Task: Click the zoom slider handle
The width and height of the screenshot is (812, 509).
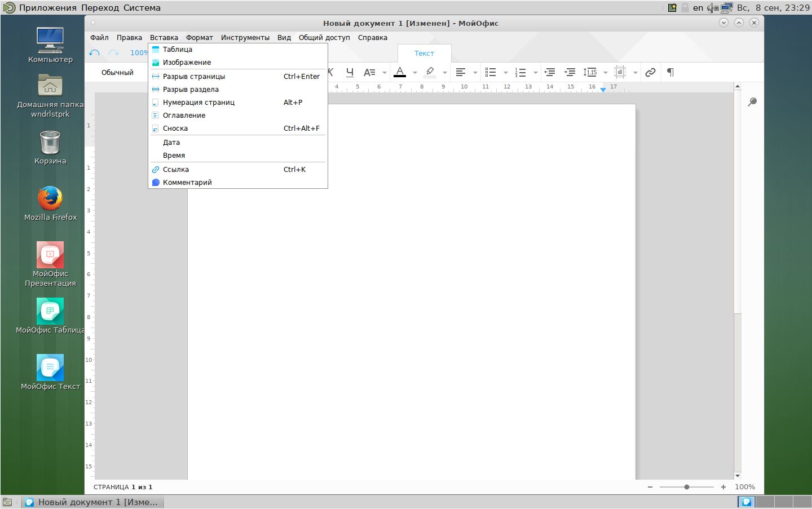Action: click(x=687, y=487)
